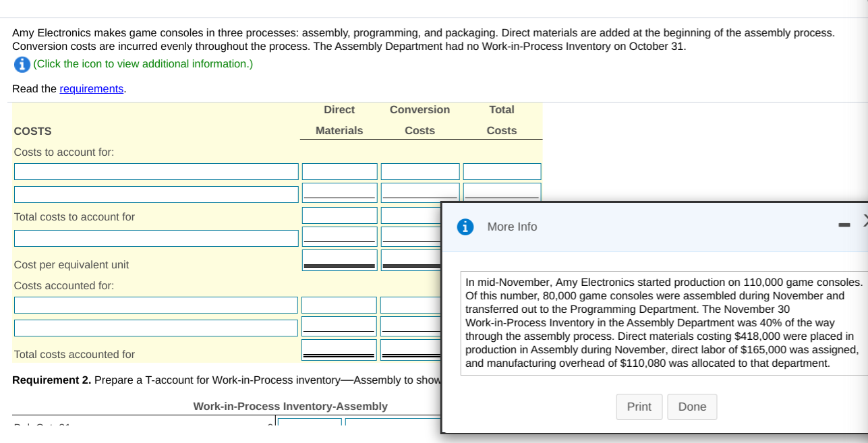
Task: Select Direct Materials field in second accounted-for row
Action: coord(339,326)
